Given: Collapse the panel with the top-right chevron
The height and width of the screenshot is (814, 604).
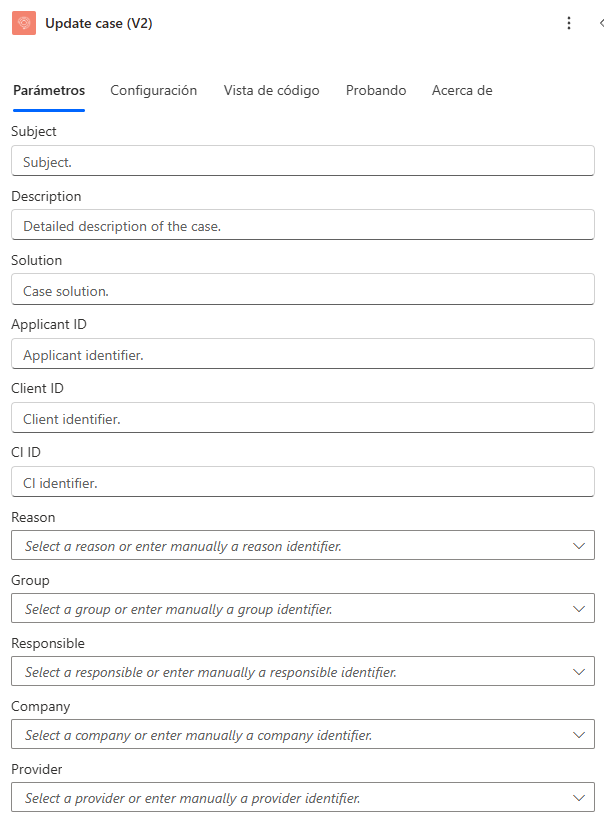Looking at the screenshot, I should point(600,23).
